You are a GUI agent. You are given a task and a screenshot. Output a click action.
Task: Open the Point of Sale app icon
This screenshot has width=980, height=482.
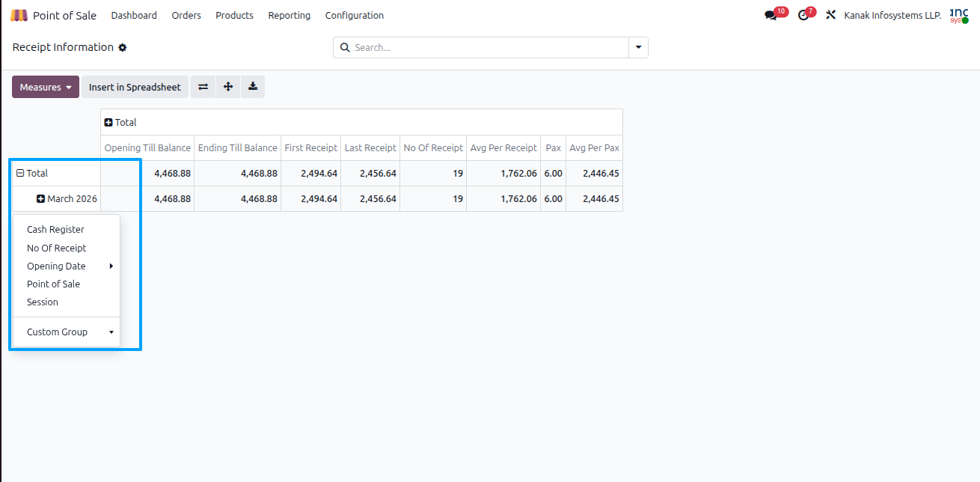(19, 15)
